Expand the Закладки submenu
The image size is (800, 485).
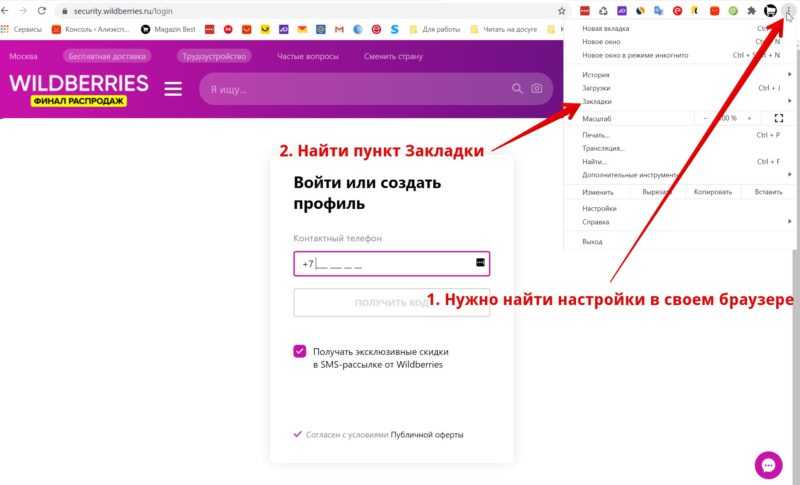pos(681,101)
